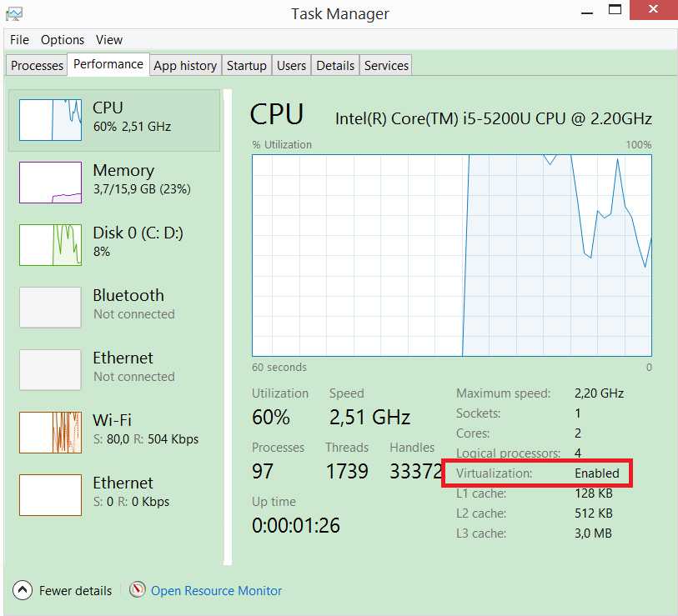
Task: Switch to the Processes tab
Action: pyautogui.click(x=38, y=65)
